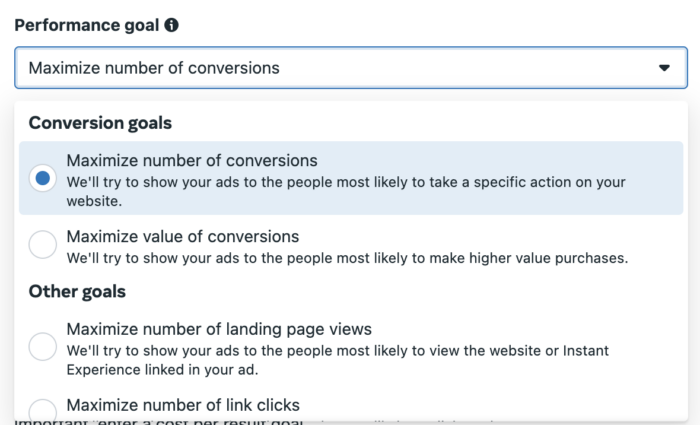Click the 'Instant Experience linked in your ad' description
Viewport: 700px width, 425px height.
click(338, 360)
